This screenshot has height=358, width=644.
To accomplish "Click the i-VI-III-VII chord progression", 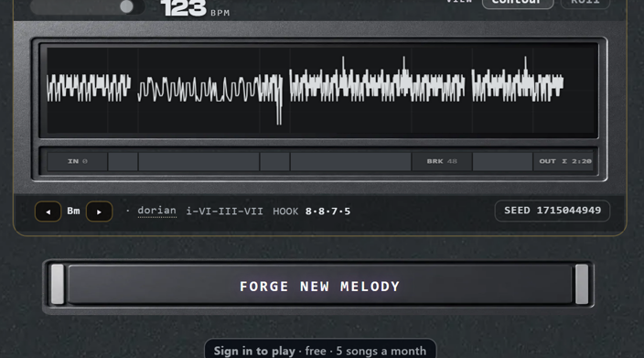I will pyautogui.click(x=224, y=212).
